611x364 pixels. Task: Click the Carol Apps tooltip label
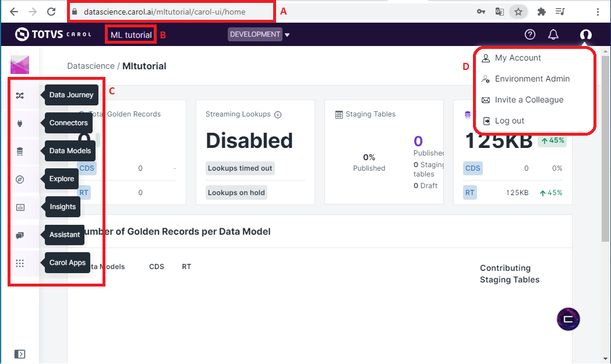[x=68, y=263]
